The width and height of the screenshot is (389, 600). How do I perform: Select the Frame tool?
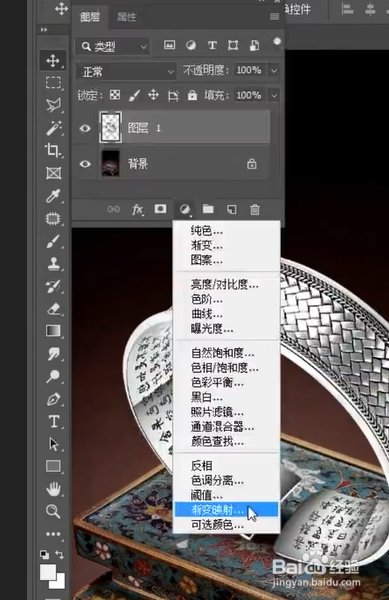coord(53,173)
